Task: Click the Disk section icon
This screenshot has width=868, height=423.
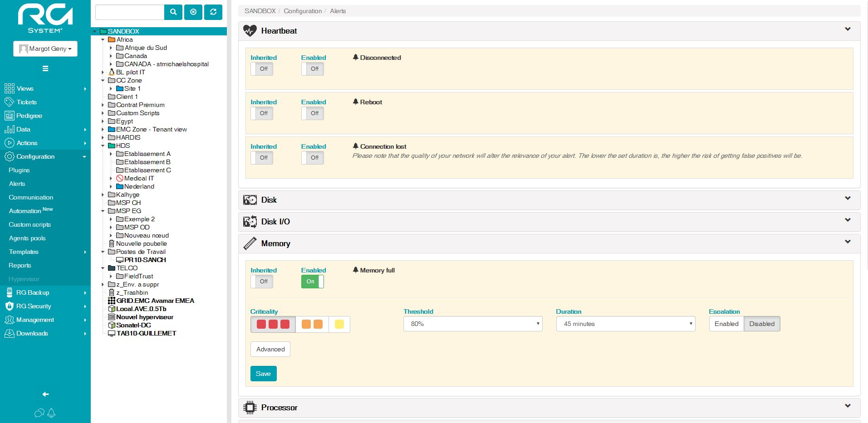Action: [250, 200]
